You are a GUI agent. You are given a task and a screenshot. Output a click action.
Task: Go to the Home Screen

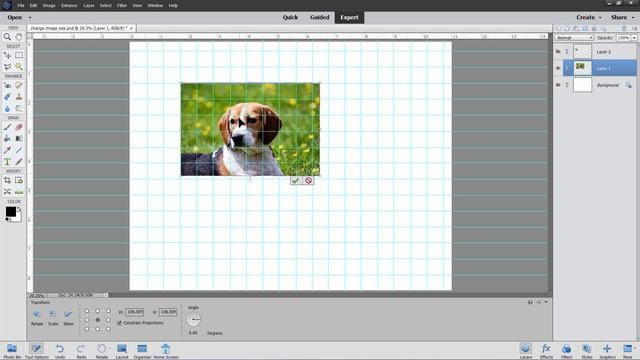(x=166, y=351)
